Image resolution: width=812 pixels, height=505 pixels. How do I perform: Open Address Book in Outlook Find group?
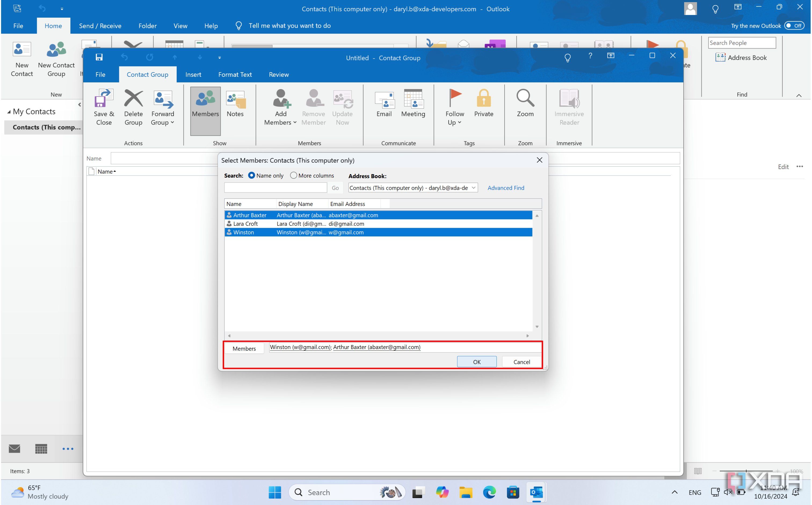click(x=741, y=57)
